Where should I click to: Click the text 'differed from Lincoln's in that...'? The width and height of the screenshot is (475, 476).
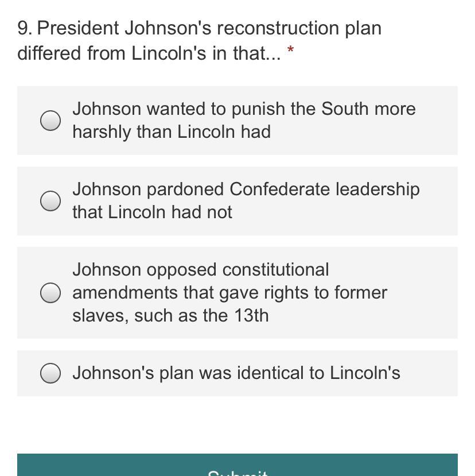tap(149, 53)
